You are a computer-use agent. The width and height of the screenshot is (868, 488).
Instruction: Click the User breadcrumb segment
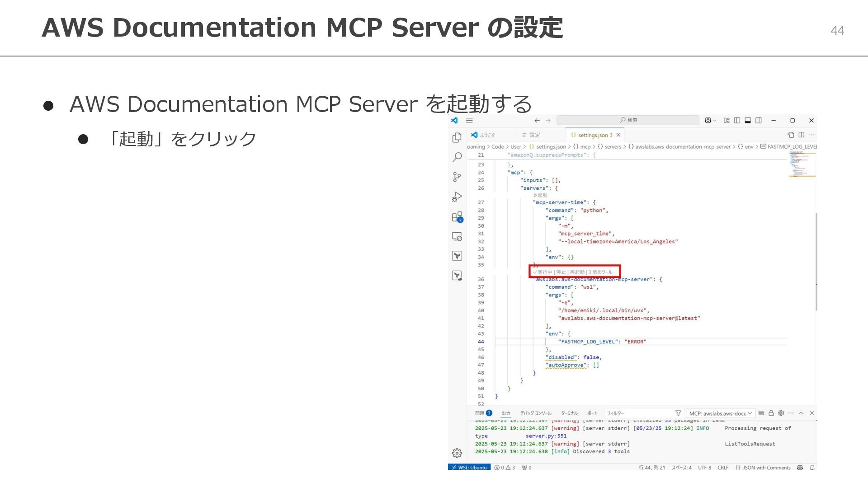(x=515, y=147)
